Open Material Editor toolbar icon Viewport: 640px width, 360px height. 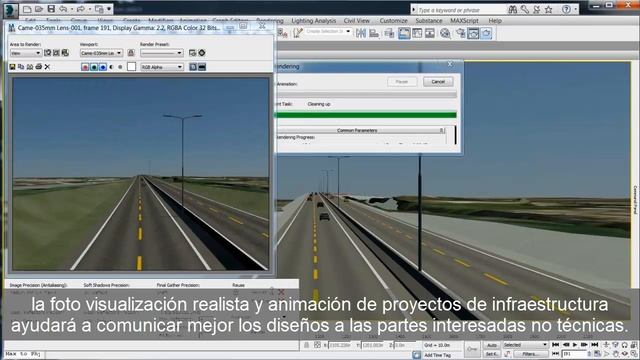(445, 33)
